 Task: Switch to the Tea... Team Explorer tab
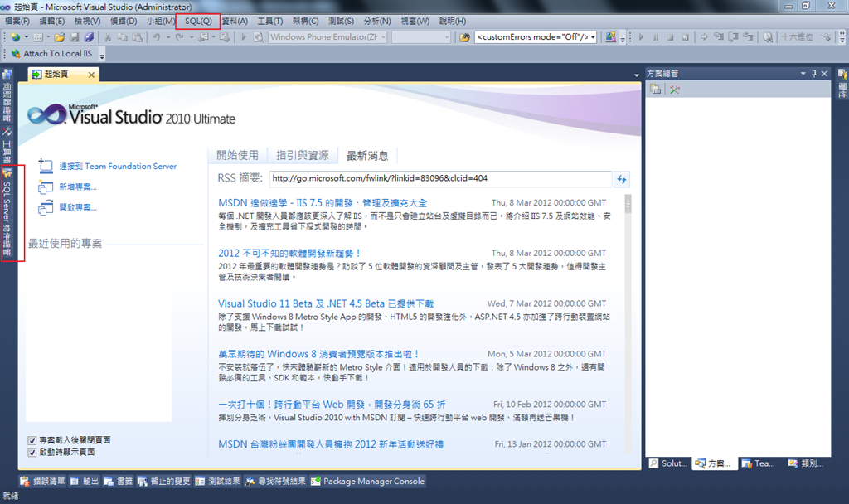[758, 463]
